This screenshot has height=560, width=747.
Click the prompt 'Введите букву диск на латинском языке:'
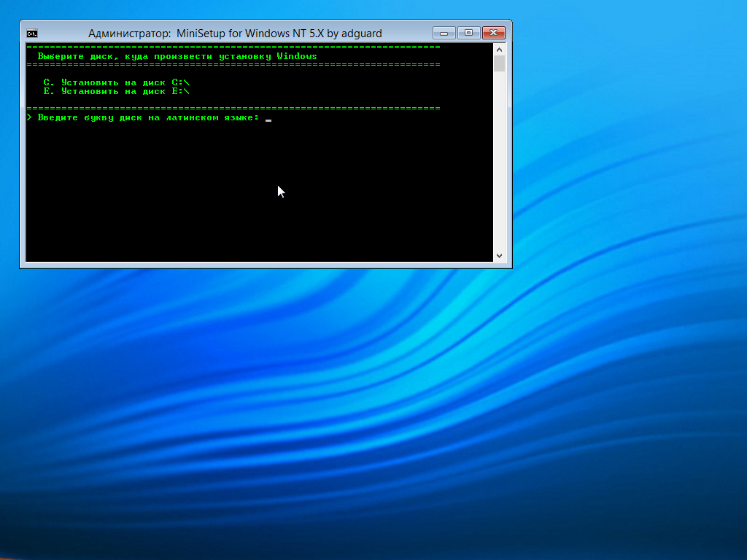tap(148, 117)
